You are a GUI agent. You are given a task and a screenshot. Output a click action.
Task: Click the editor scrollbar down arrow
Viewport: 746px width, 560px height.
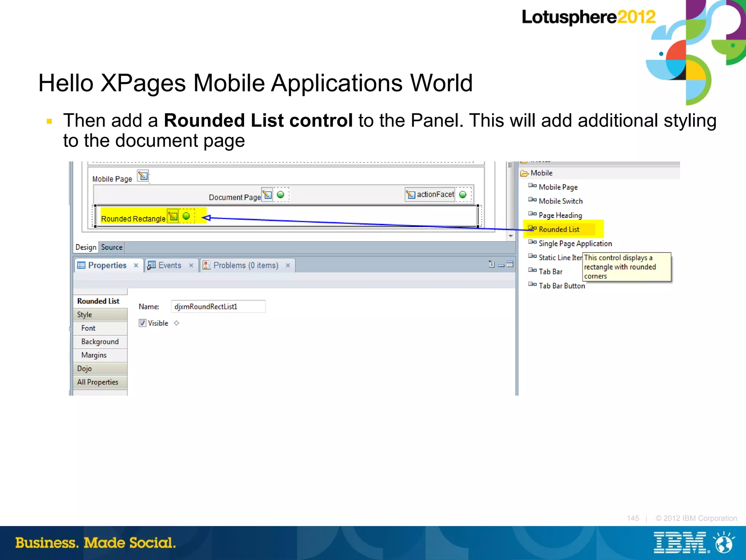(511, 236)
